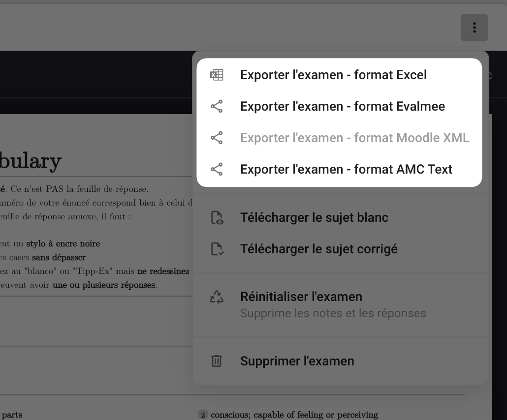Click share icon beside AMC Text export
Image resolution: width=507 pixels, height=420 pixels.
click(217, 169)
